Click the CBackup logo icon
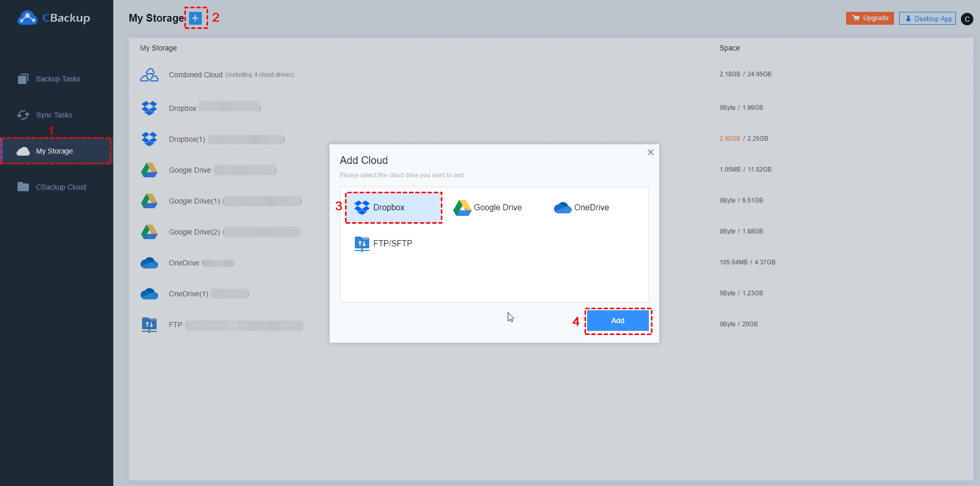Image resolution: width=980 pixels, height=486 pixels. [27, 18]
